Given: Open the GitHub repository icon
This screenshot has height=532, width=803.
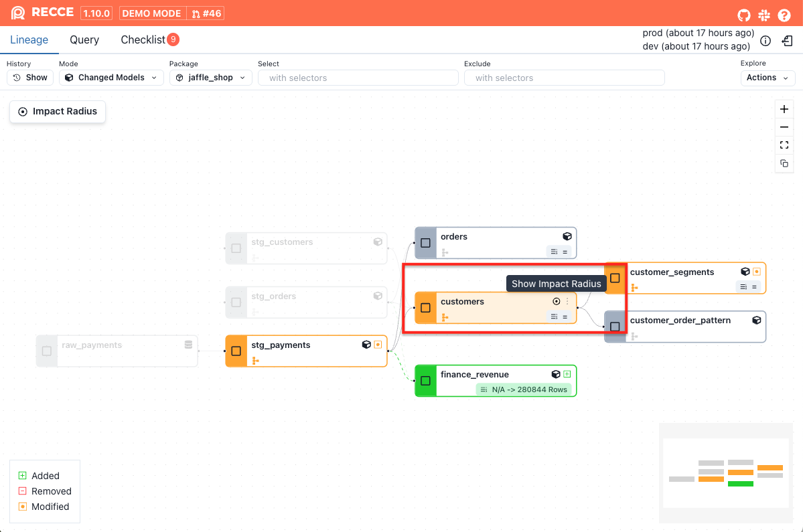Looking at the screenshot, I should [744, 15].
